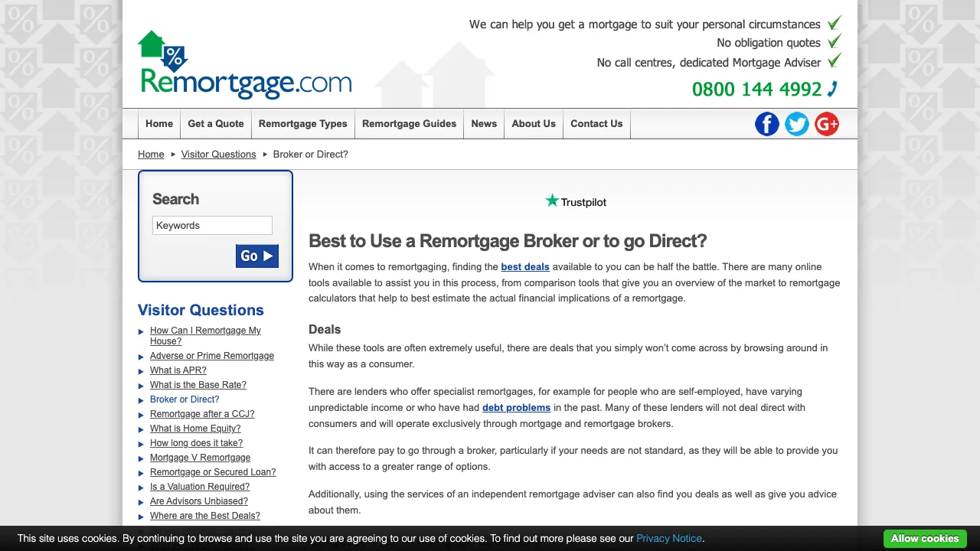
Task: Open the Remortgage Guides menu item
Action: (x=409, y=124)
